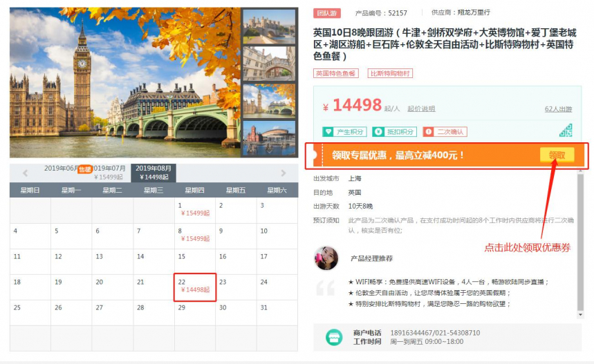Open the 起价说明 link

click(421, 108)
